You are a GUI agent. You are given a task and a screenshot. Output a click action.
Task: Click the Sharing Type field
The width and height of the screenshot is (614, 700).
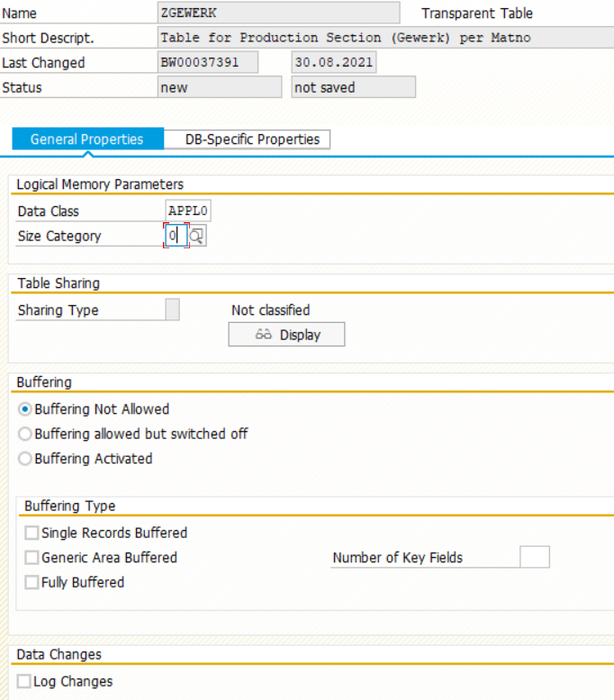[173, 310]
